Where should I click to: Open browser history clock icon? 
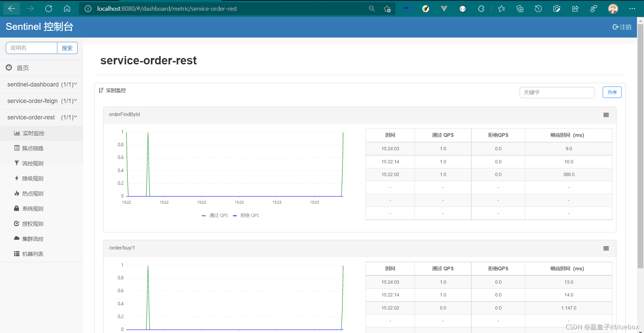tap(538, 9)
